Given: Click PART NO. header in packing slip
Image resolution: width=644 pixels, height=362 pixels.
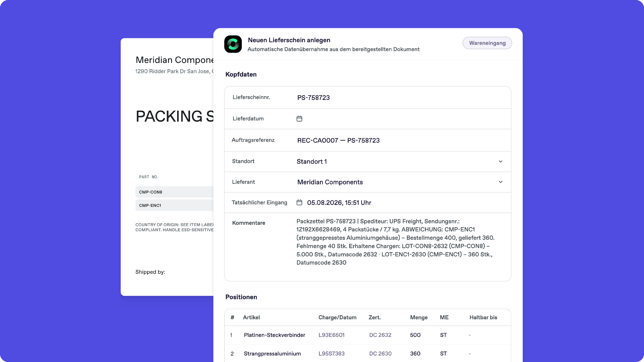Looking at the screenshot, I should point(149,177).
